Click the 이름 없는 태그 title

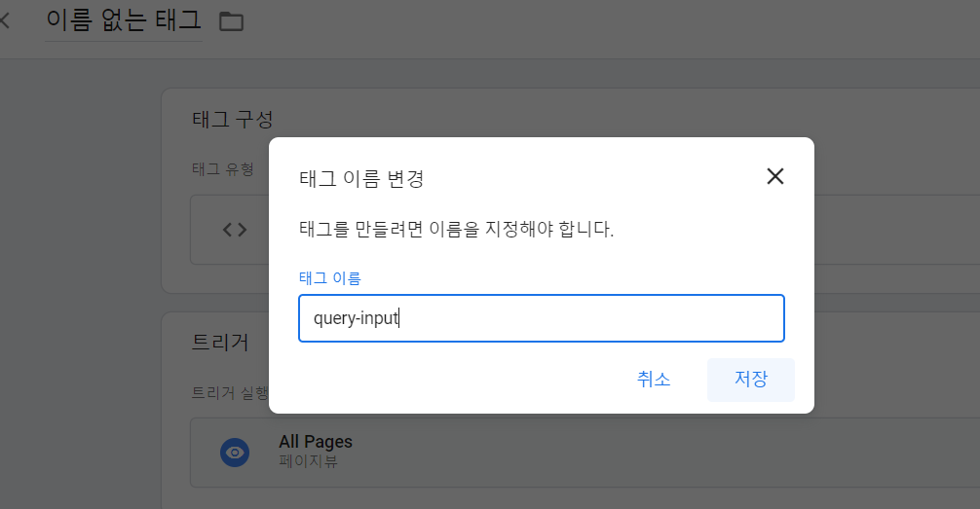pyautogui.click(x=124, y=20)
